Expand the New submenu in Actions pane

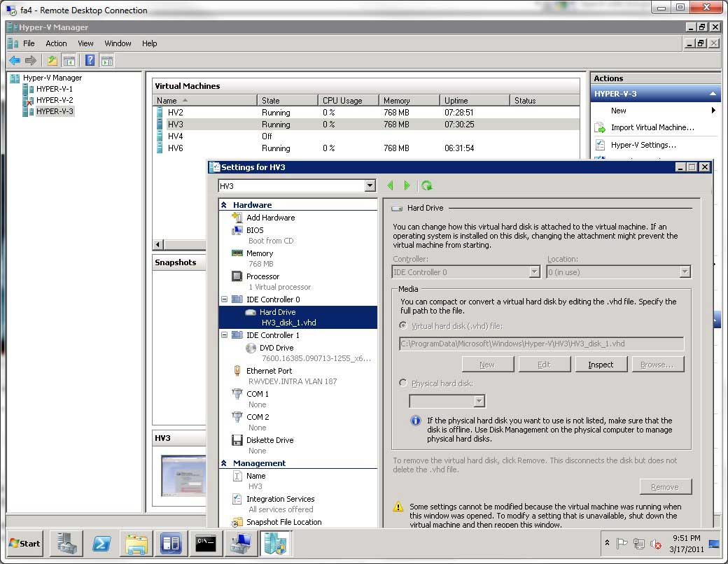point(713,111)
